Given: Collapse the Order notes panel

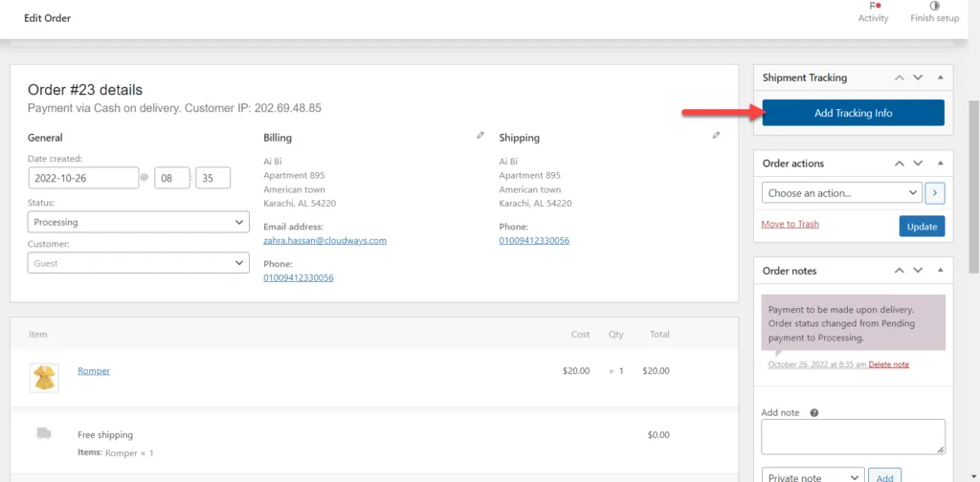Looking at the screenshot, I should point(939,271).
